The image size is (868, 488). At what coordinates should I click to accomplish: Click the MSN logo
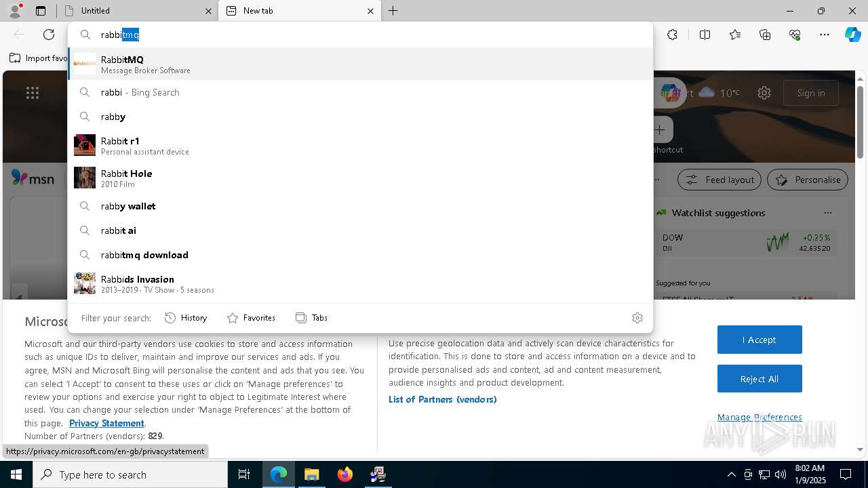(x=33, y=178)
